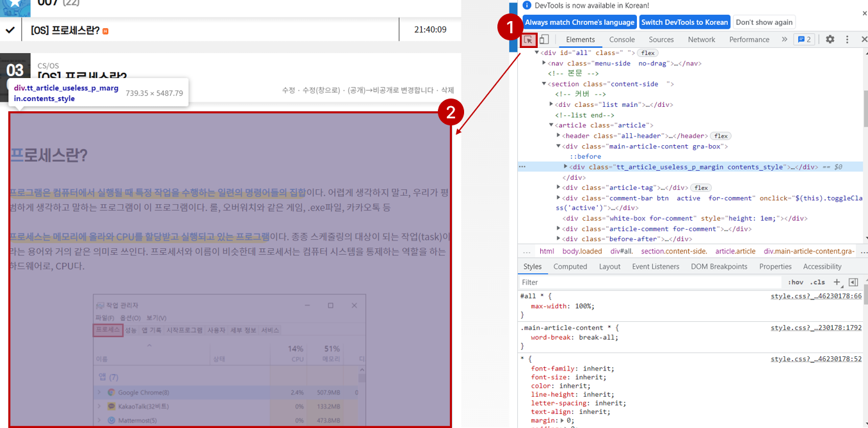868x428 pixels.
Task: Click the left breadcrumb overflow ellipsis
Action: tap(526, 251)
